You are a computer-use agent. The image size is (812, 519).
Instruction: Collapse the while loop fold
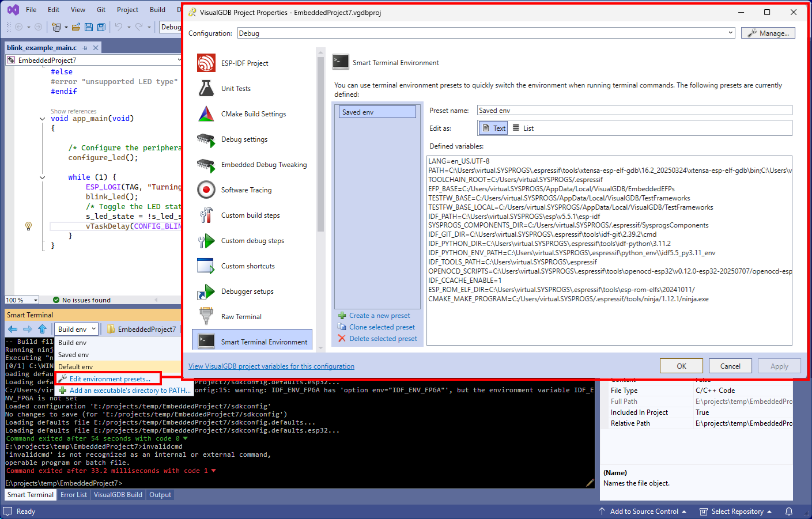(x=42, y=177)
